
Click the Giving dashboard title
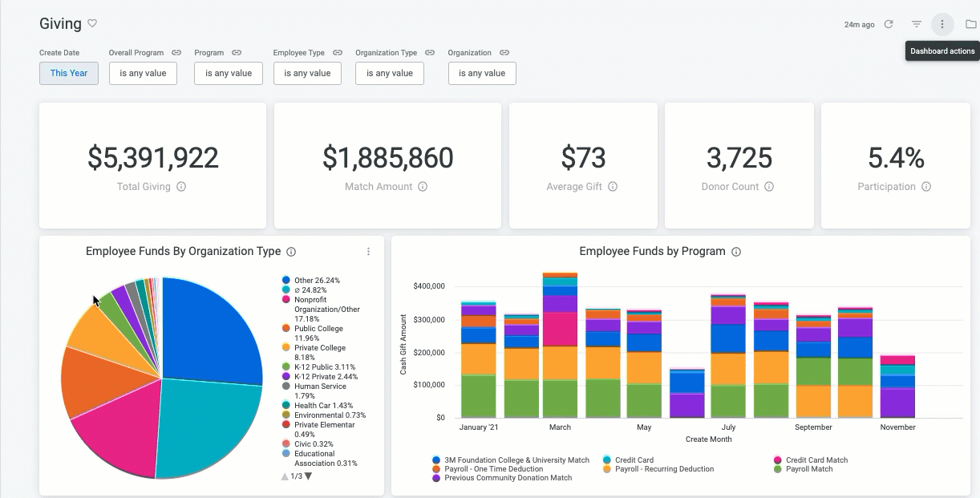coord(60,24)
